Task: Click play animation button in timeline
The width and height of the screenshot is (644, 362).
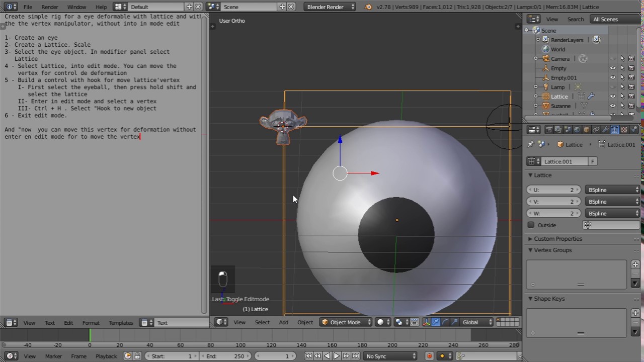Action: click(x=337, y=356)
